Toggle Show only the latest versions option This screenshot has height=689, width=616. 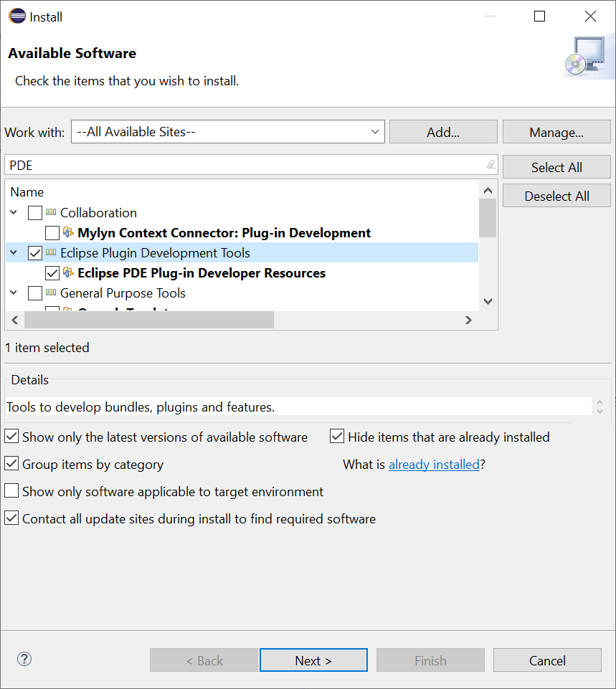pyautogui.click(x=11, y=437)
